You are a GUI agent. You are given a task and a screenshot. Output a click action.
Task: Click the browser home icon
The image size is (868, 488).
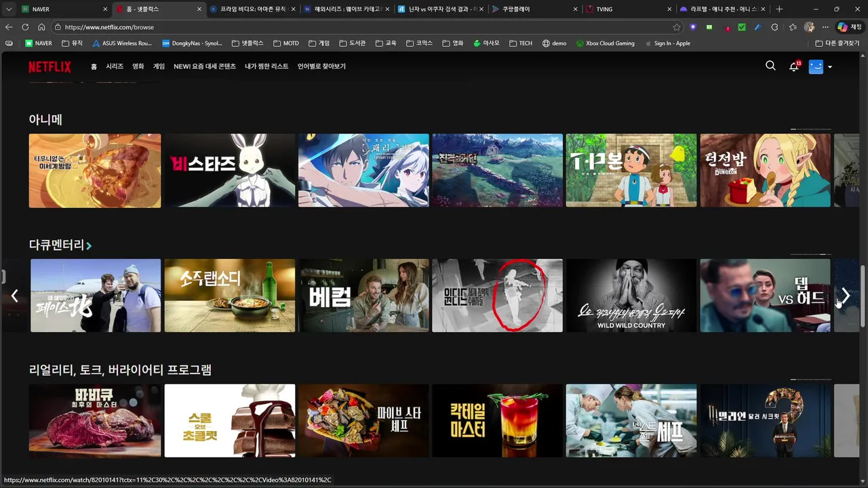(x=41, y=27)
